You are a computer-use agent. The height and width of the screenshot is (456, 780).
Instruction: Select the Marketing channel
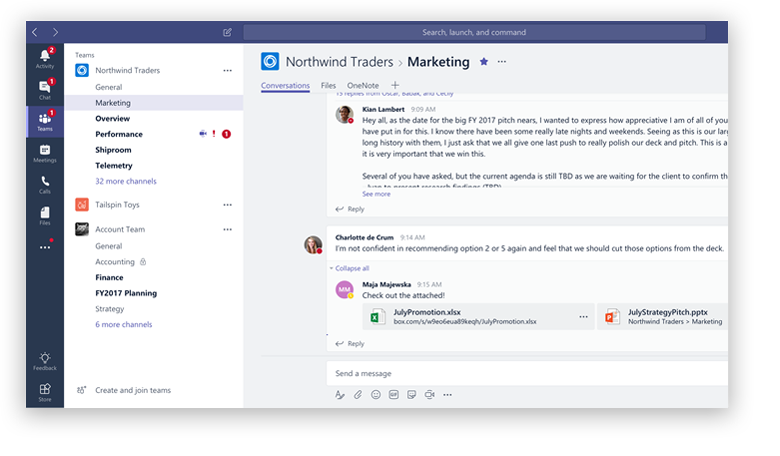click(x=154, y=103)
